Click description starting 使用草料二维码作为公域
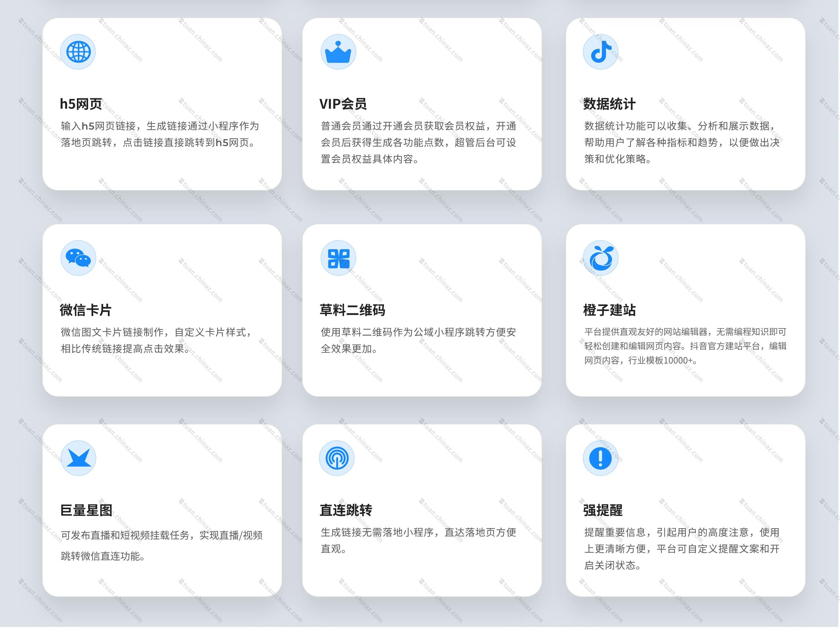 418,340
